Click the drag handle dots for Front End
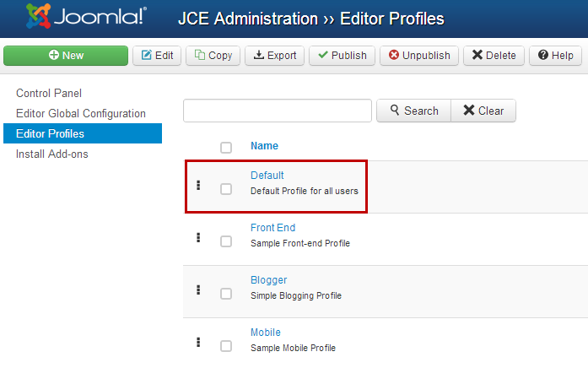This screenshot has width=588, height=368. pyautogui.click(x=198, y=237)
